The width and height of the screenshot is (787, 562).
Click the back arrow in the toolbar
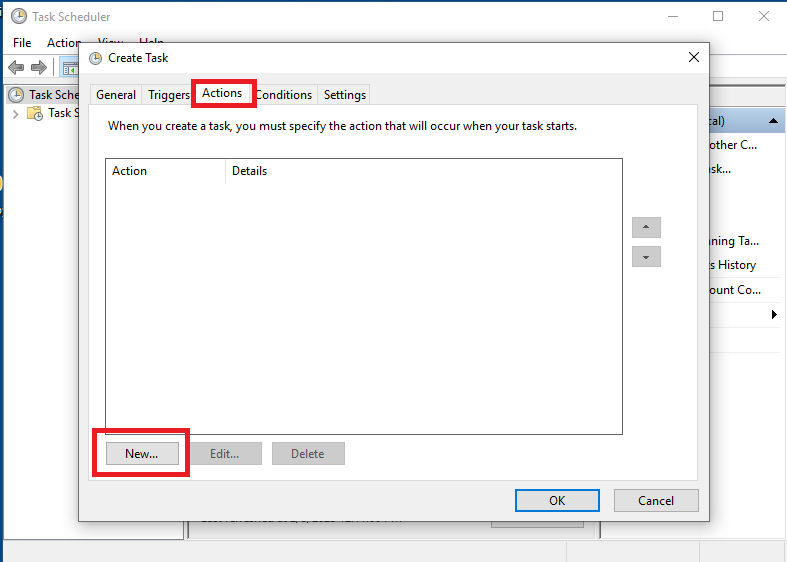tap(16, 67)
